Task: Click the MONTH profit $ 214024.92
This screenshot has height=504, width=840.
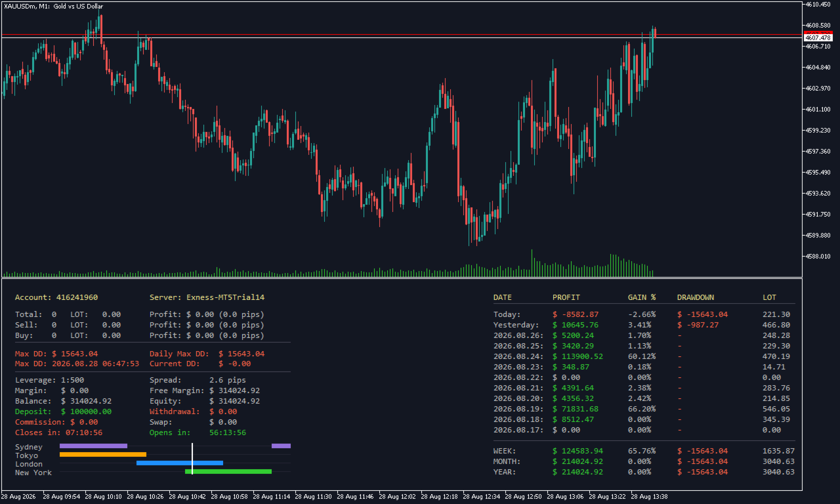Action: tap(577, 461)
